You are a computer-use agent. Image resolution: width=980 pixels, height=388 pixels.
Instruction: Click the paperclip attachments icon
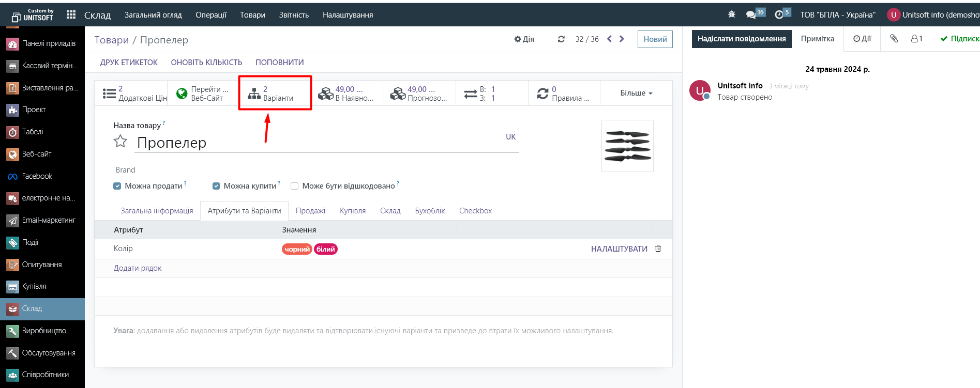(894, 39)
